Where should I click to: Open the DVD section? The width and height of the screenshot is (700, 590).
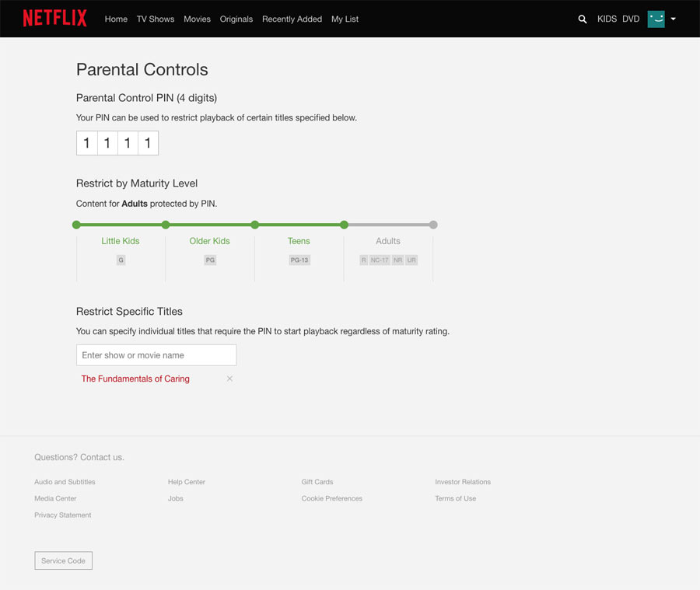pyautogui.click(x=630, y=19)
